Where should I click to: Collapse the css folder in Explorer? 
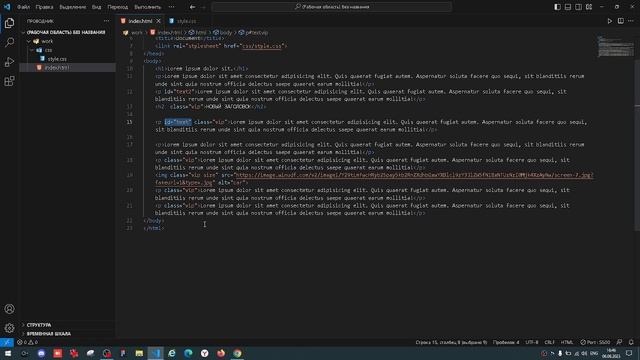click(32, 50)
